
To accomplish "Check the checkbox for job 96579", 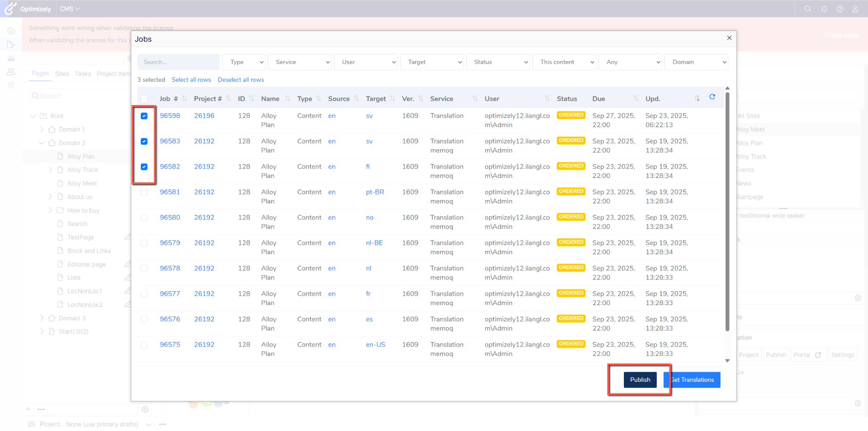I will [x=144, y=243].
